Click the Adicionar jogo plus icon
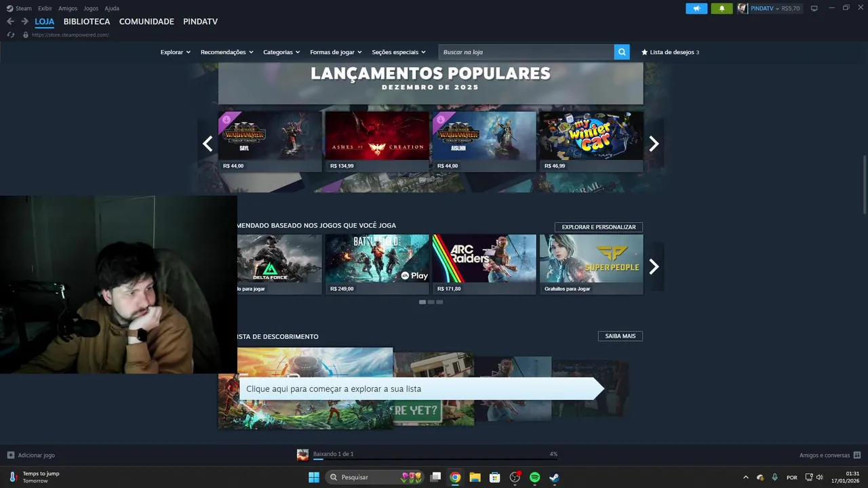 [x=10, y=455]
